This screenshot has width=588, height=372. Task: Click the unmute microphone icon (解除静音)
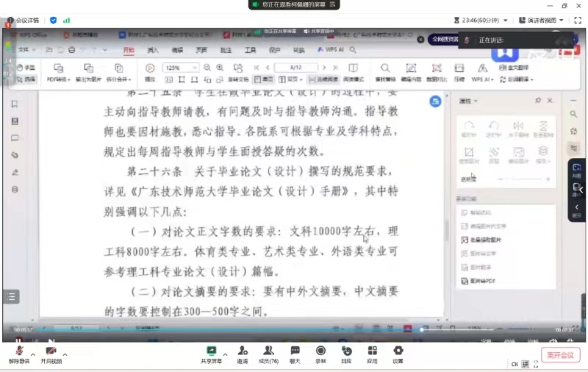18,352
